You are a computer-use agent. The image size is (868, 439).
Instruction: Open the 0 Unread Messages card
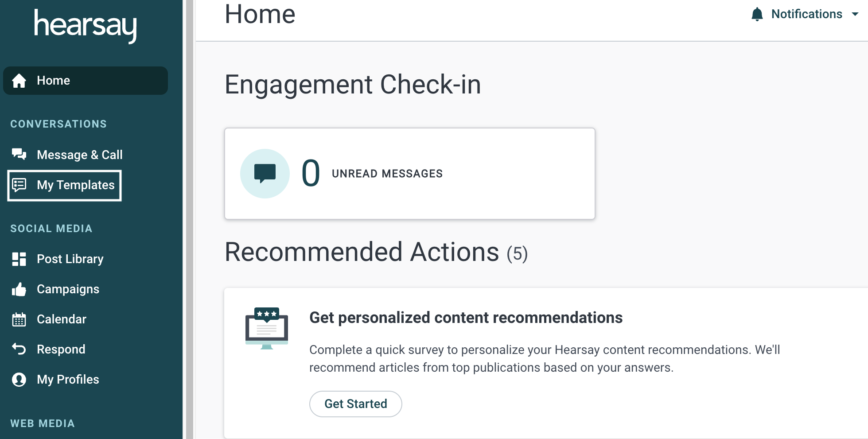coord(410,174)
